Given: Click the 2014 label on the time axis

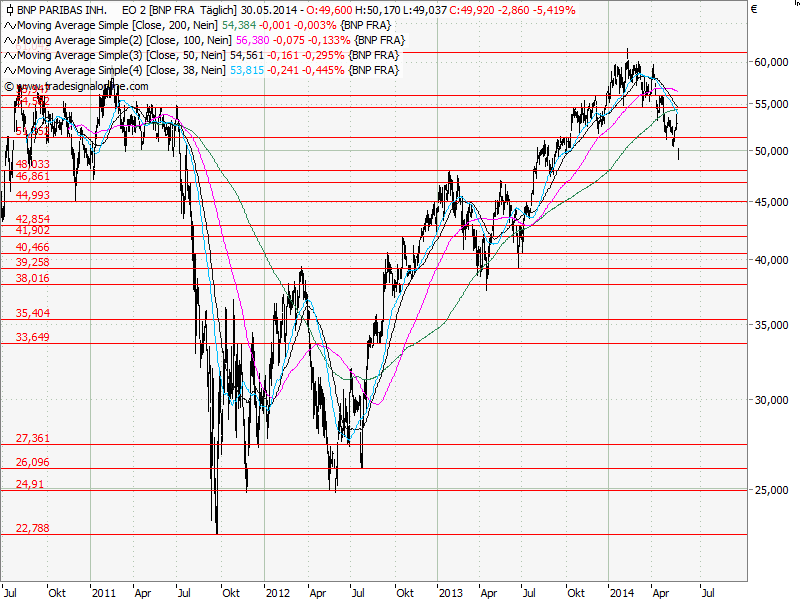Looking at the screenshot, I should [622, 592].
